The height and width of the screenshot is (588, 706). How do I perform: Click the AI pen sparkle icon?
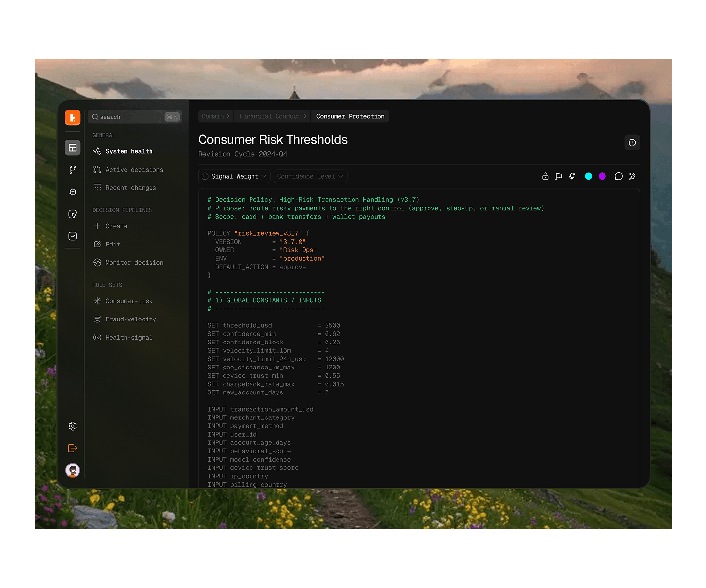point(632,176)
